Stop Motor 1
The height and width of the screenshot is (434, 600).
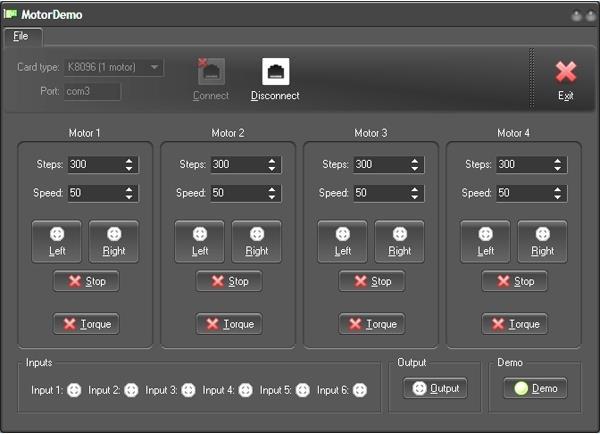(x=86, y=281)
